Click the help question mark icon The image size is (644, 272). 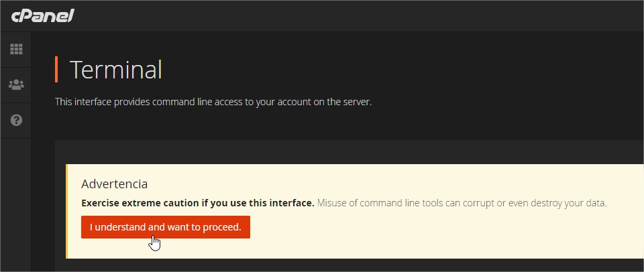[x=16, y=121]
